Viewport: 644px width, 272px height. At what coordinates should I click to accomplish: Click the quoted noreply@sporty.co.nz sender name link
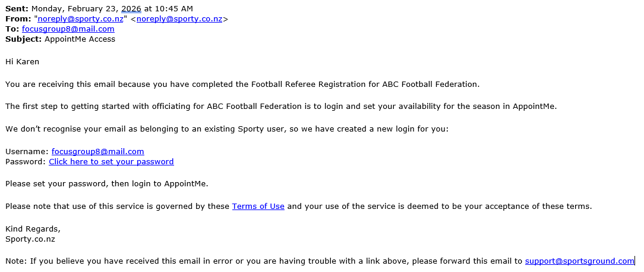(81, 18)
